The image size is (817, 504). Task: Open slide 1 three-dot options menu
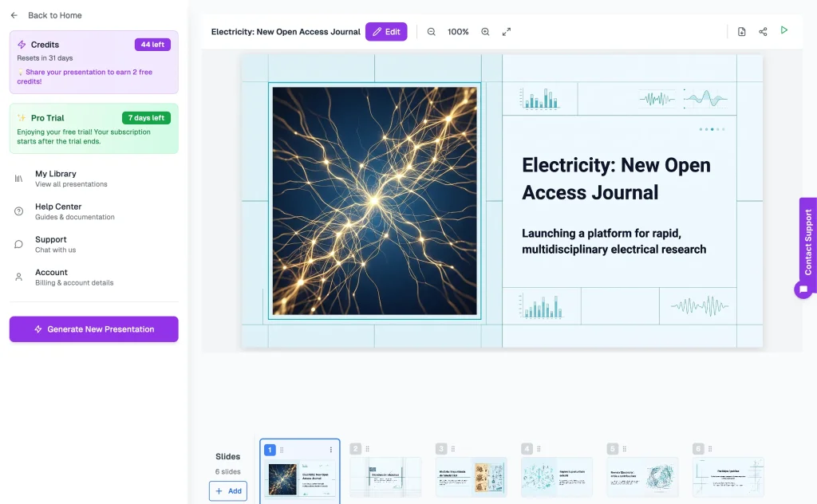331,450
